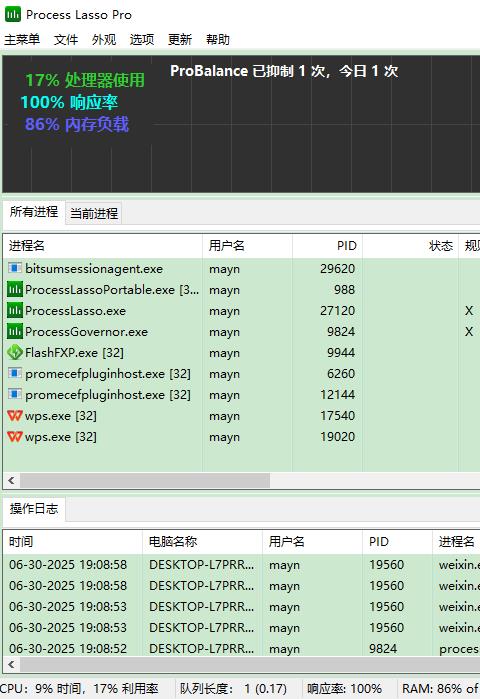
Task: Sort process list by 状态 column
Action: [410, 246]
